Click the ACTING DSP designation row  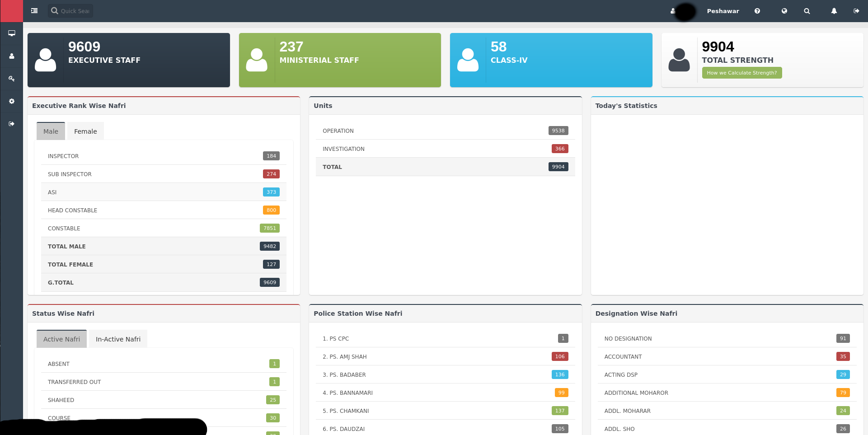click(727, 374)
